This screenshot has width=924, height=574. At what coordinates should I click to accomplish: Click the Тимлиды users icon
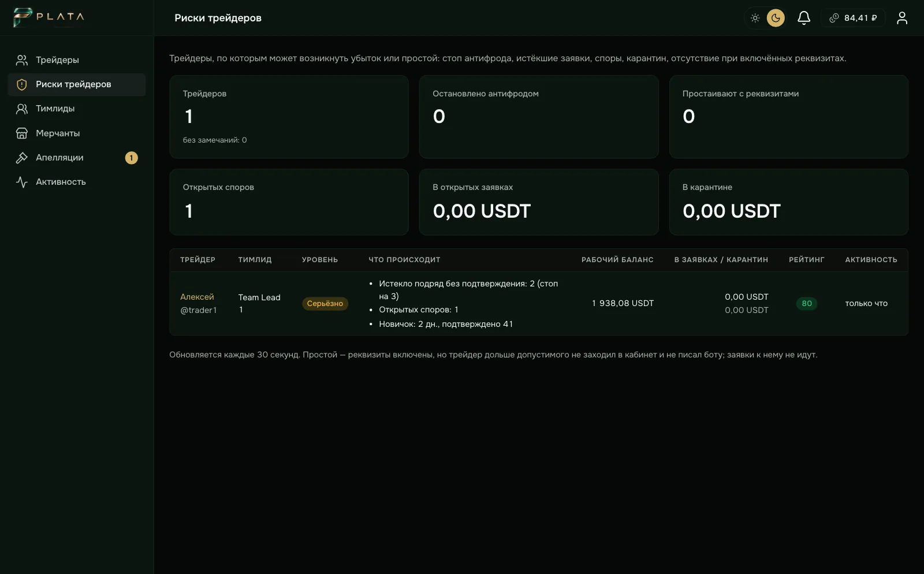pyautogui.click(x=22, y=109)
